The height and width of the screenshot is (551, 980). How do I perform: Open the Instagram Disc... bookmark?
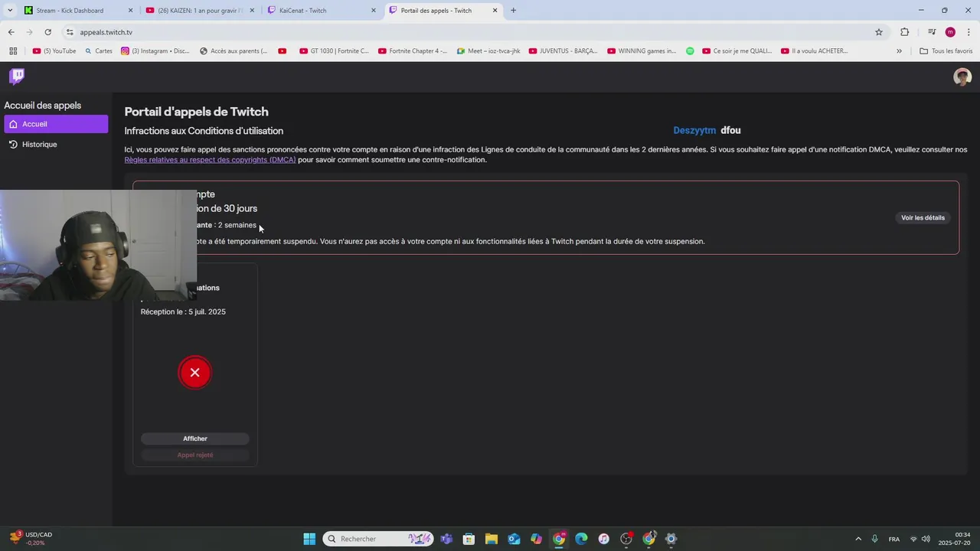click(155, 51)
